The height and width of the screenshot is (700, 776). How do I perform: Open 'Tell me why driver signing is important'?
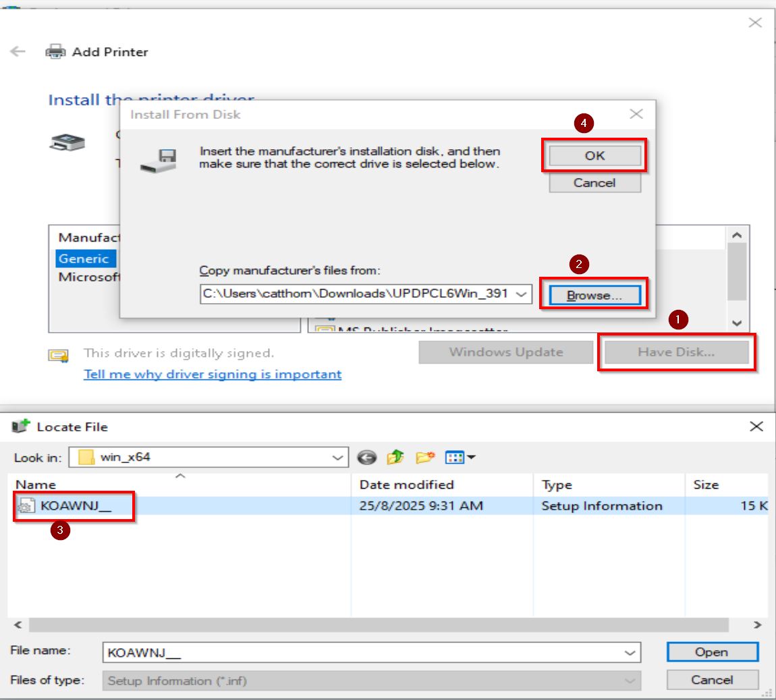(x=213, y=374)
